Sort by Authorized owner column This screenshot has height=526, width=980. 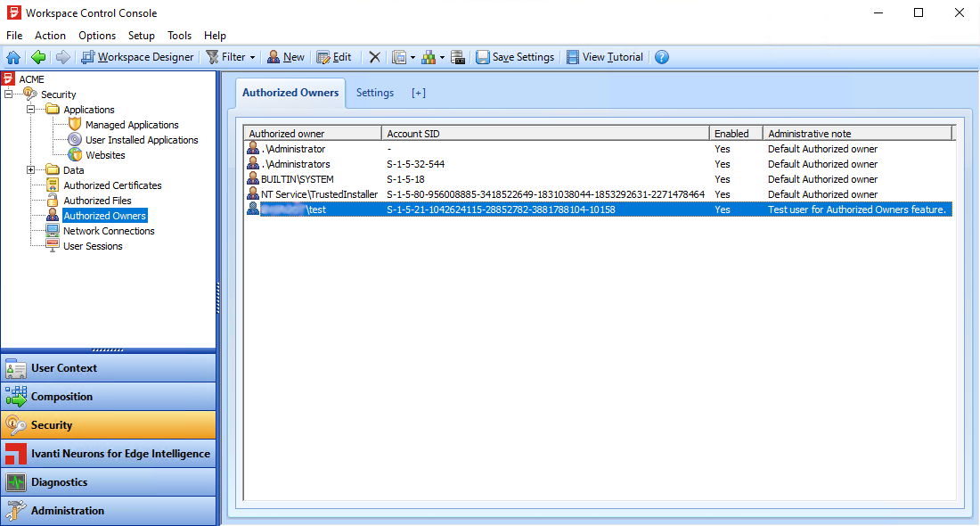click(x=313, y=133)
